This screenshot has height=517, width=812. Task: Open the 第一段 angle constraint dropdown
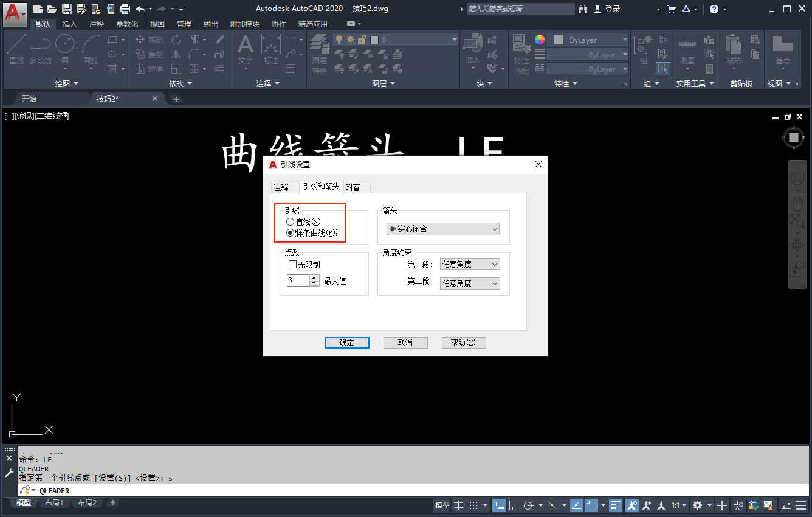(x=470, y=264)
